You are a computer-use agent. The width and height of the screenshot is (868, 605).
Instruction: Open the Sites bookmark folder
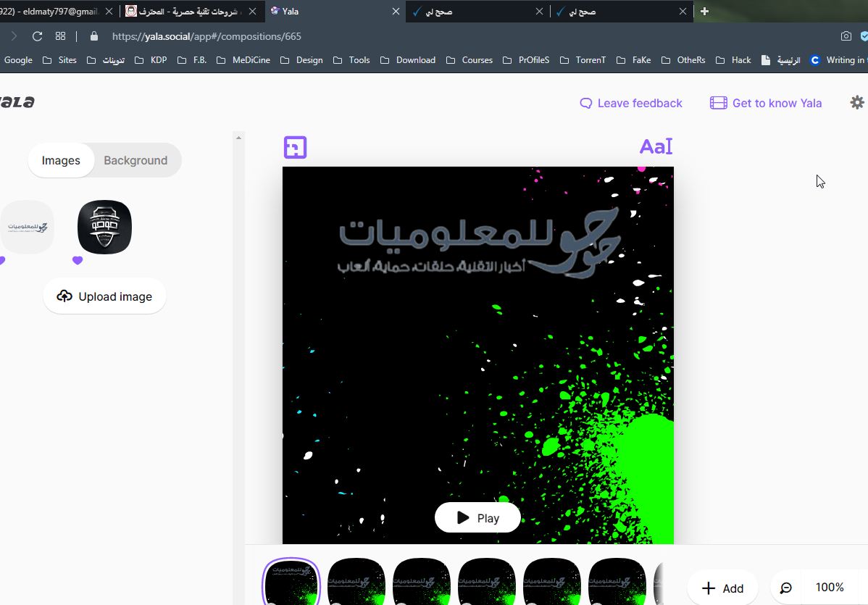60,60
